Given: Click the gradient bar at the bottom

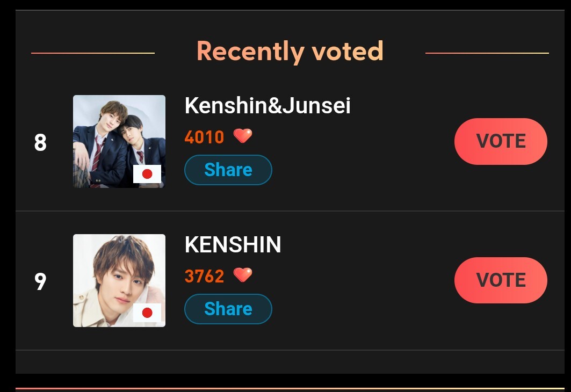Looking at the screenshot, I should [290, 389].
